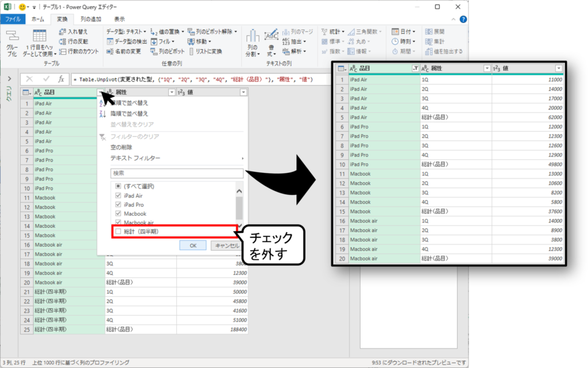Toggle the (すべて選択) select-all checkbox

(118, 186)
